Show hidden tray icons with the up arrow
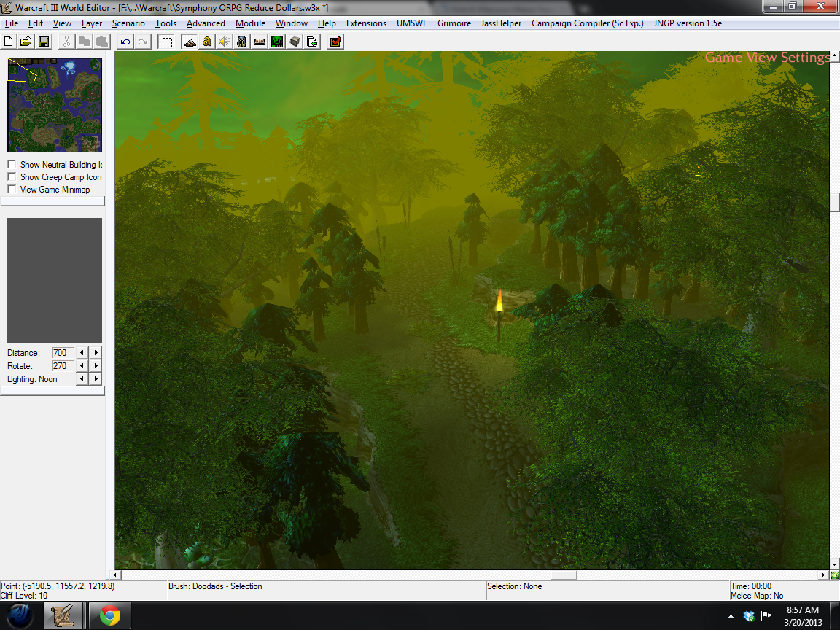The height and width of the screenshot is (630, 840). point(731,617)
